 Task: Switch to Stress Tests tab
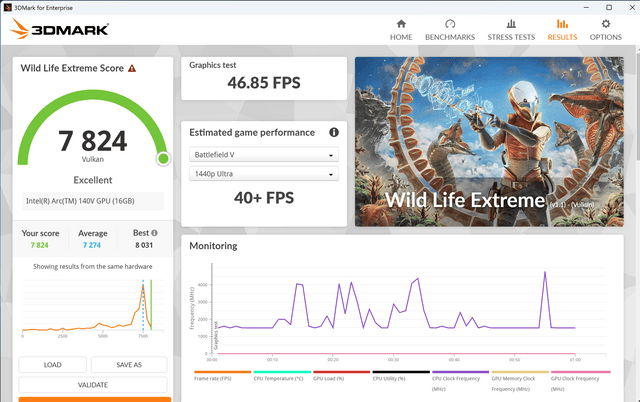click(511, 30)
